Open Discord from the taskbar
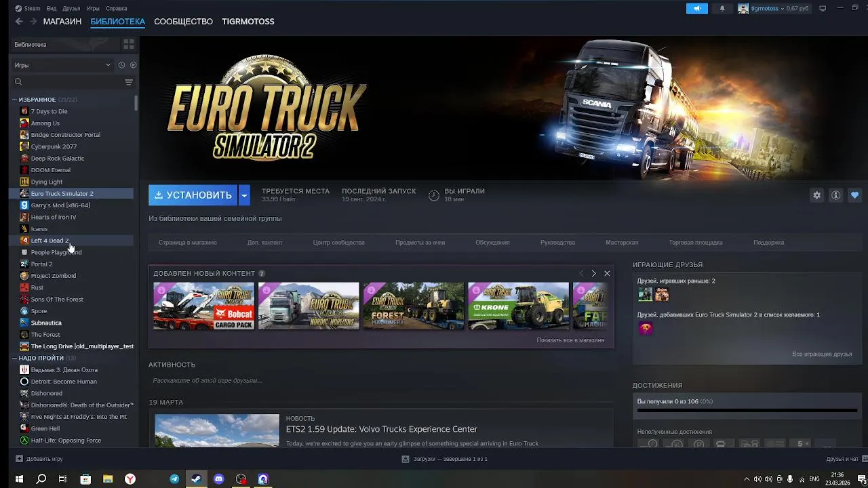 coord(218,479)
